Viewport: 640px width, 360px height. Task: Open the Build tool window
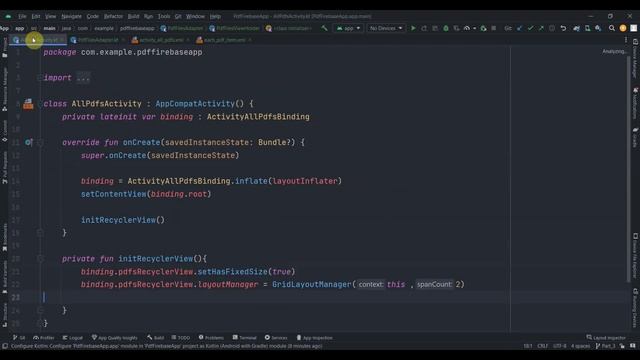point(156,338)
